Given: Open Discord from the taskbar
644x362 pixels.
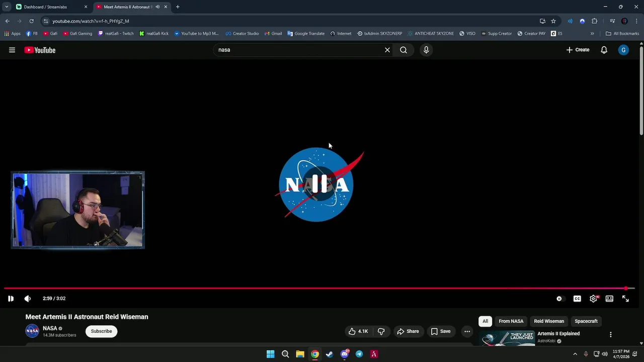Looking at the screenshot, I should [345, 354].
